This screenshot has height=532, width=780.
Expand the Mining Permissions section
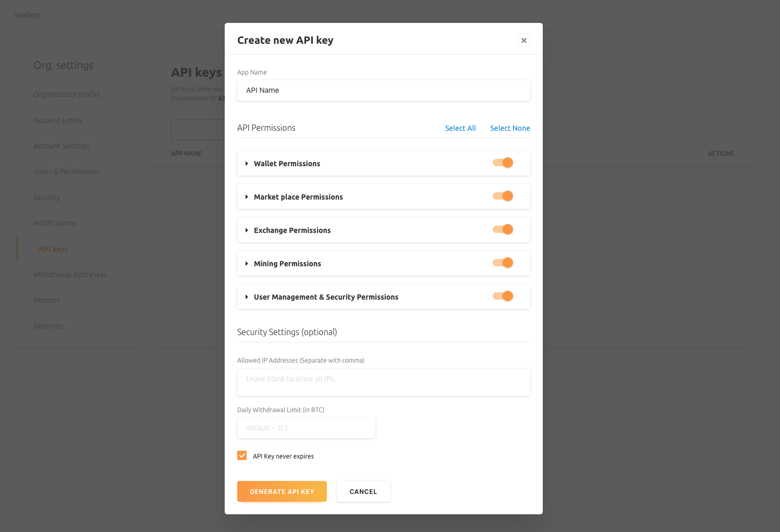(x=247, y=263)
